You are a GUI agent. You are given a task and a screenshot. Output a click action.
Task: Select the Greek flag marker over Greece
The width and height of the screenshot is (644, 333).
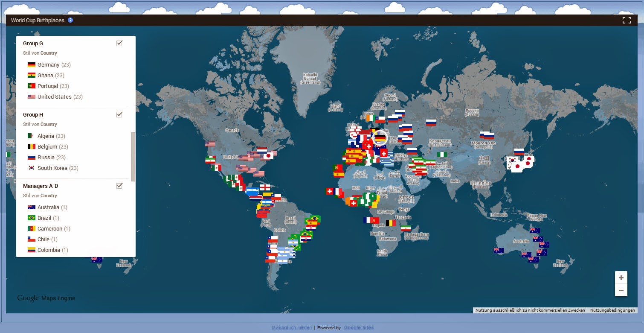pos(387,160)
